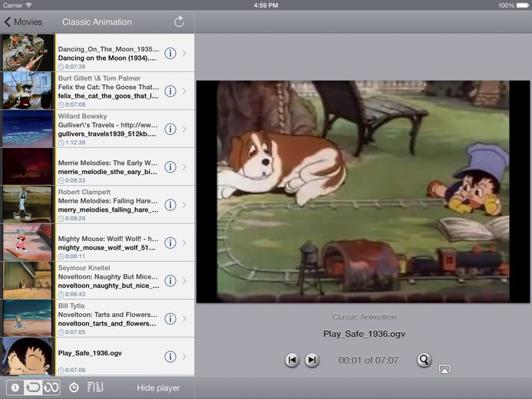Tap the Wi-Fi icon in status bar
Viewport: 532px width, 399px height.
pos(29,5)
